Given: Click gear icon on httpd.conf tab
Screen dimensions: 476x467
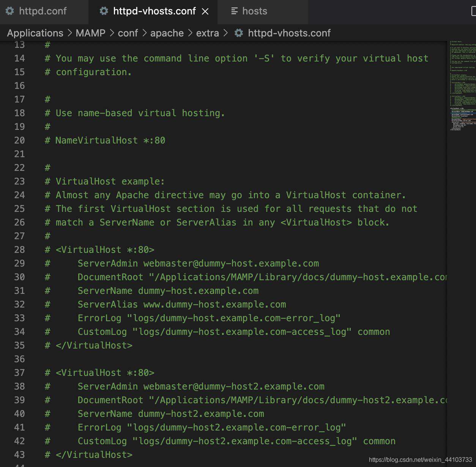Looking at the screenshot, I should click(x=10, y=11).
